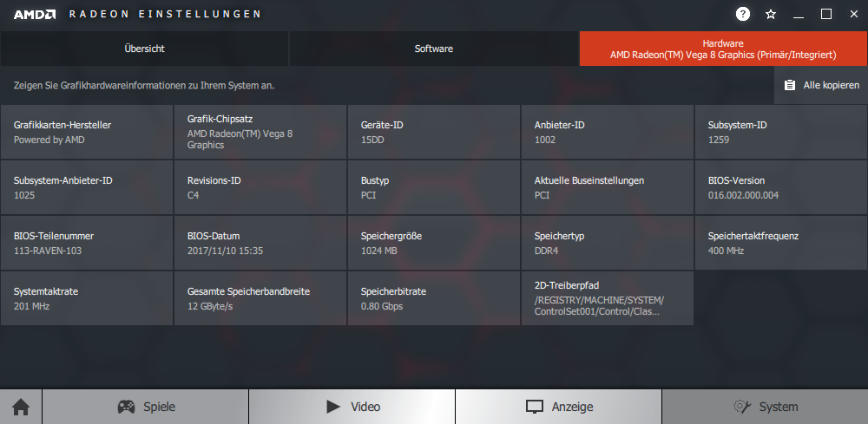868x424 pixels.
Task: Click the AMD logo in title bar
Action: [35, 15]
